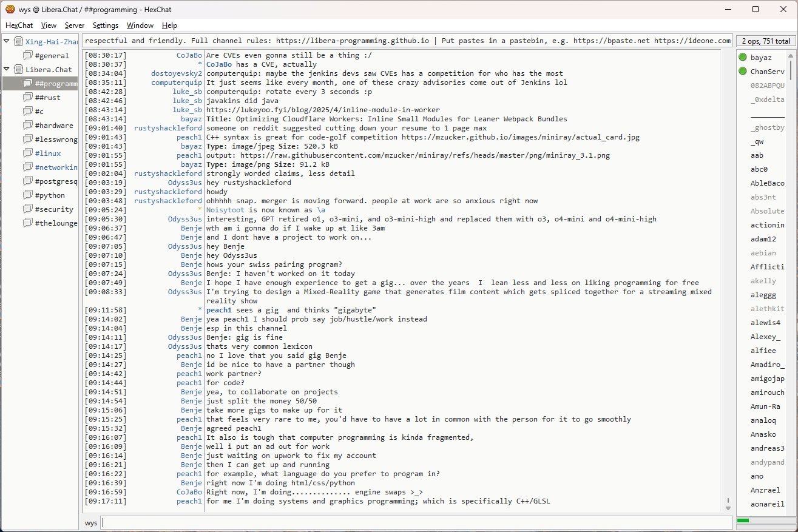
Task: Click the #security channel icon
Action: point(28,209)
